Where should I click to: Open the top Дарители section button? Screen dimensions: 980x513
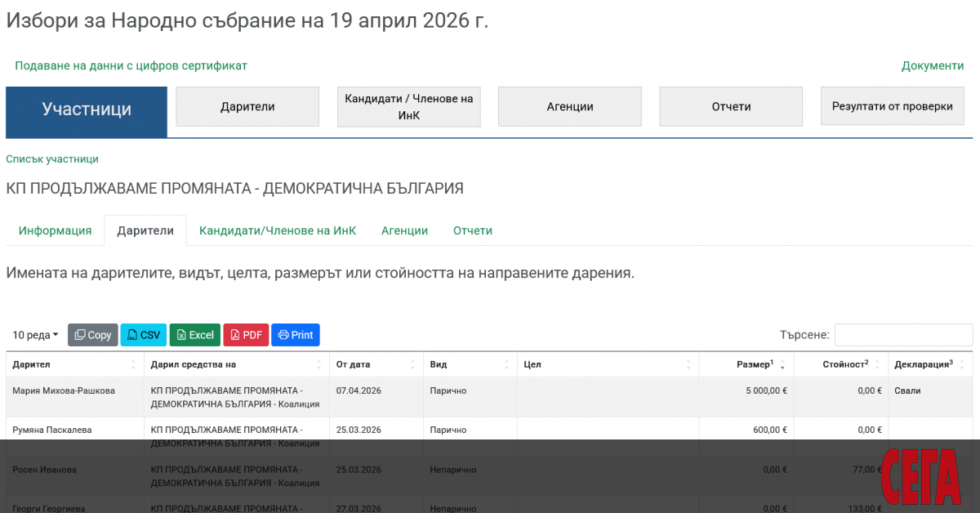tap(247, 106)
